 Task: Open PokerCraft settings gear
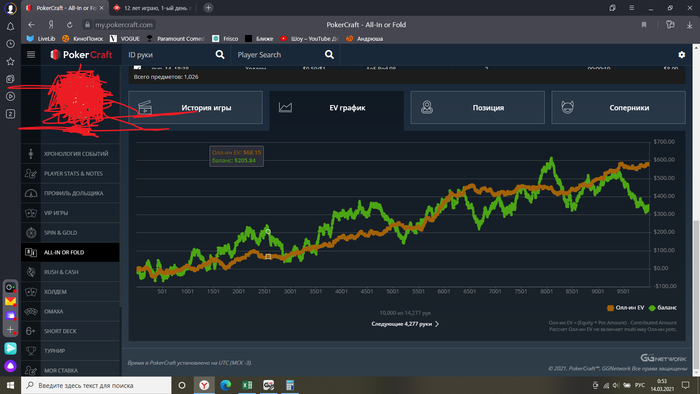[x=682, y=54]
